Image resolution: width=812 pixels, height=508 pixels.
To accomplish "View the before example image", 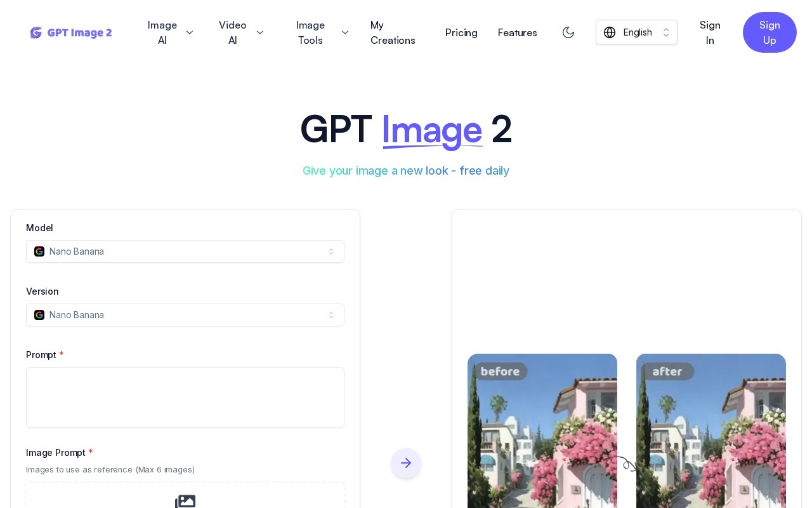I will [x=542, y=431].
